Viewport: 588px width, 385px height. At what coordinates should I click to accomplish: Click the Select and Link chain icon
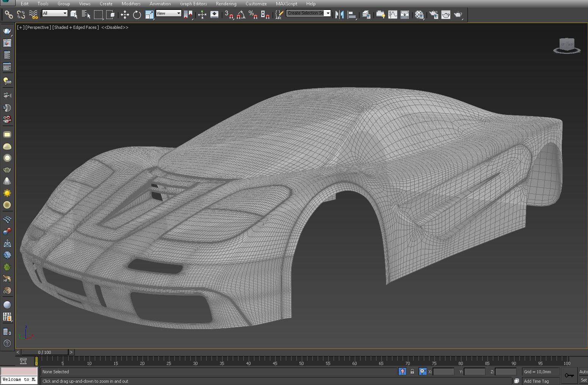8,15
